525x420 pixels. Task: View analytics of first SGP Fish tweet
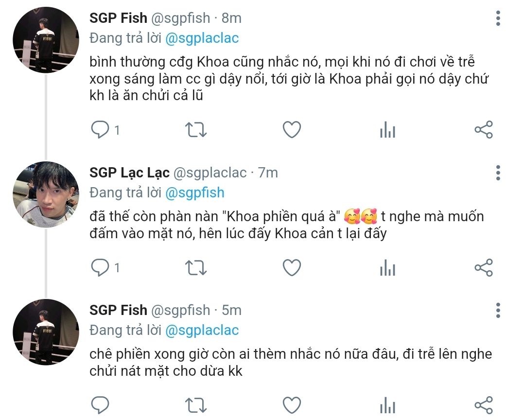(387, 130)
